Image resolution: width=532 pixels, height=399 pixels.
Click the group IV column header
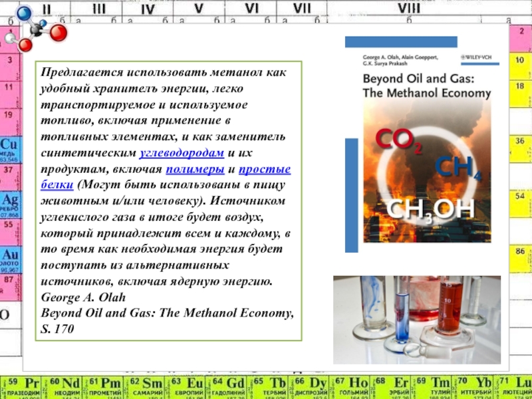[x=148, y=8]
